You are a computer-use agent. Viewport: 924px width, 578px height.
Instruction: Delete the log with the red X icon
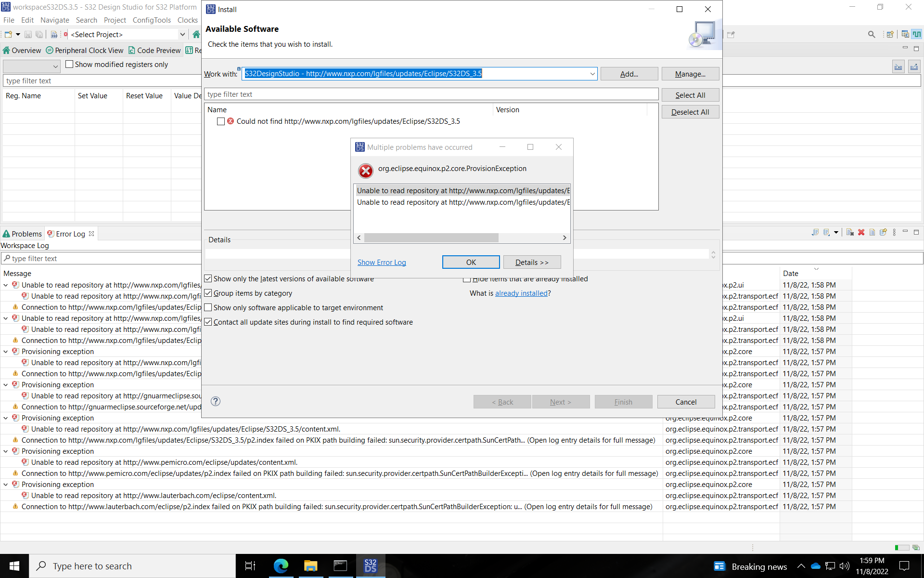(861, 232)
